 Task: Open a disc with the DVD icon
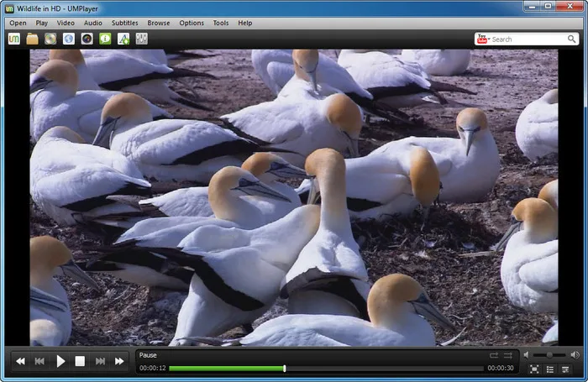click(50, 39)
